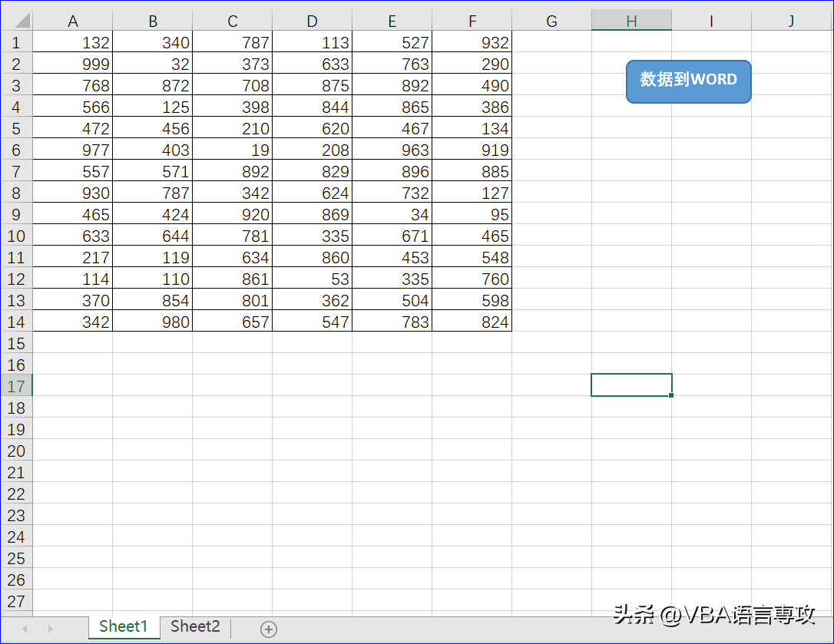Click cell A1 containing 132

pyautogui.click(x=73, y=42)
